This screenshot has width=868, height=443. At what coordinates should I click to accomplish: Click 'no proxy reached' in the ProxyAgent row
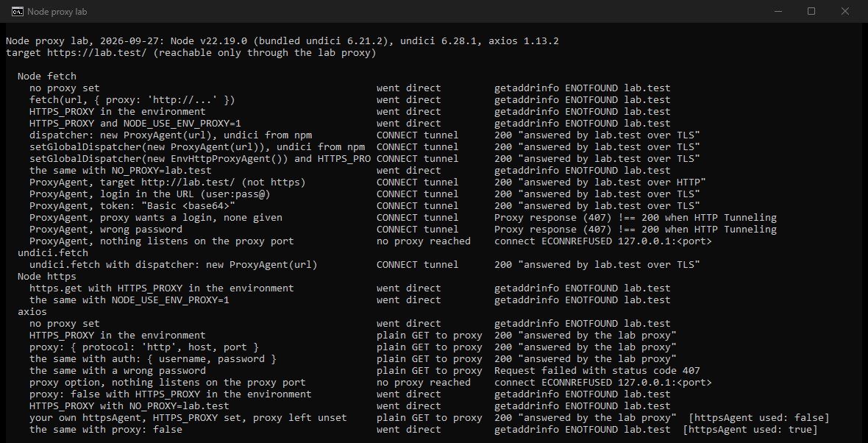tap(424, 241)
